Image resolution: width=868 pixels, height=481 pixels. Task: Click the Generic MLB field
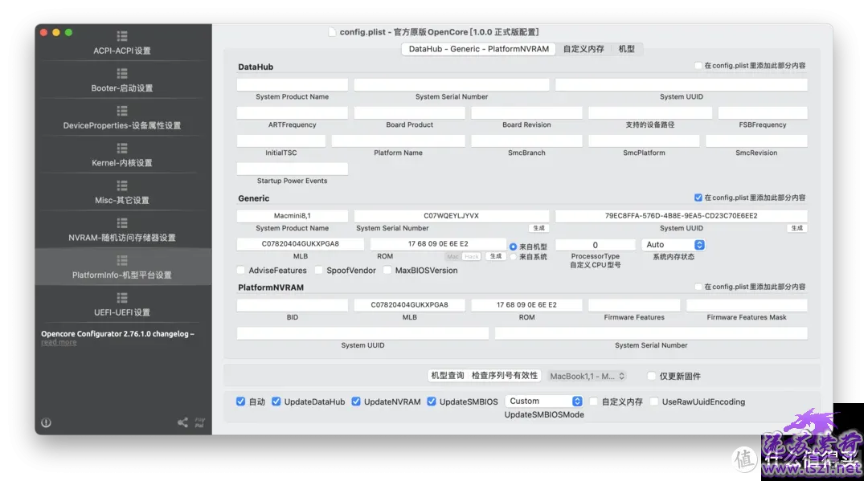pyautogui.click(x=301, y=244)
